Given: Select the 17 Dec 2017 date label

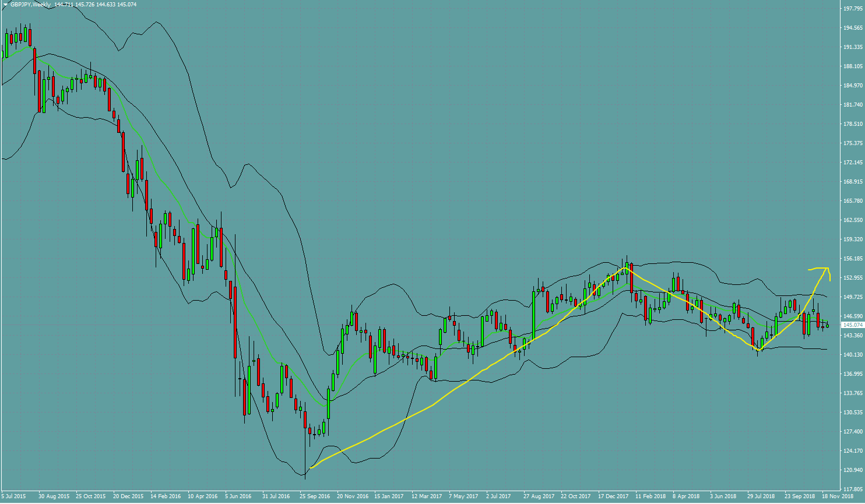Looking at the screenshot, I should (x=613, y=496).
